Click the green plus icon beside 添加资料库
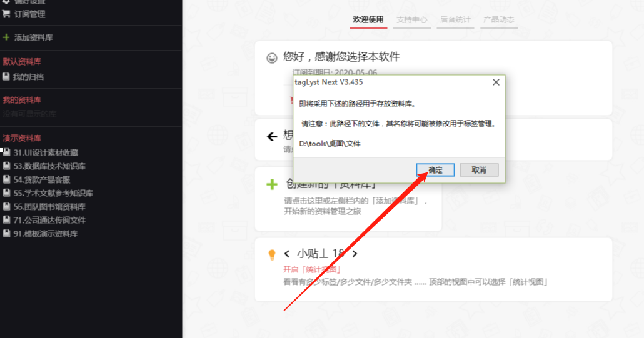This screenshot has height=338, width=644. tap(6, 37)
